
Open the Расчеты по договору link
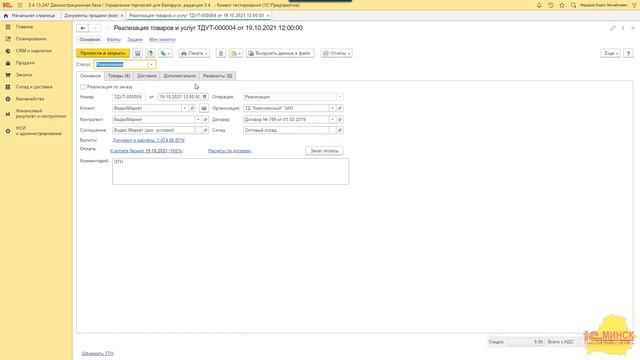[x=230, y=151]
